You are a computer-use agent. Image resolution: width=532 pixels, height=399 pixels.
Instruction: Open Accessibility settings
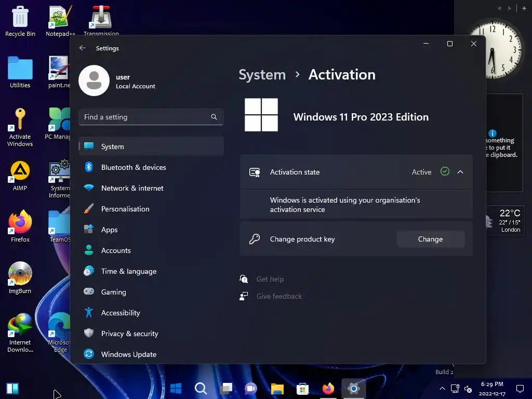(151, 313)
